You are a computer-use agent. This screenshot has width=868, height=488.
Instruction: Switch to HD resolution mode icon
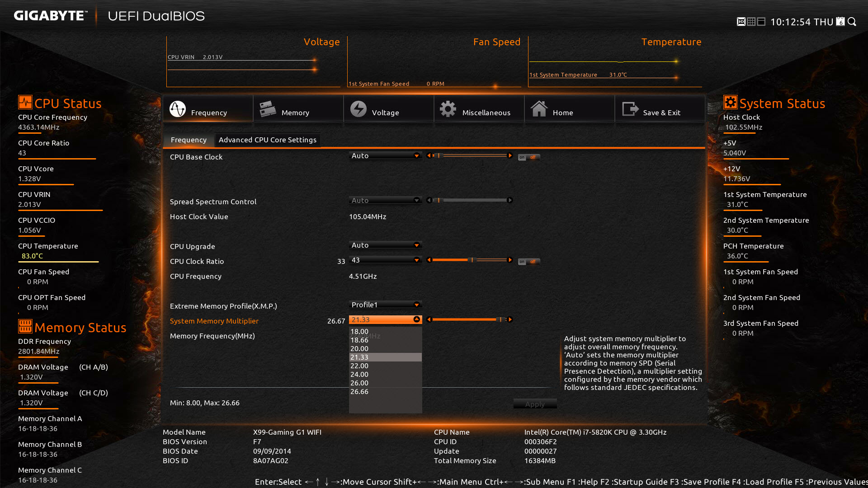click(x=741, y=22)
